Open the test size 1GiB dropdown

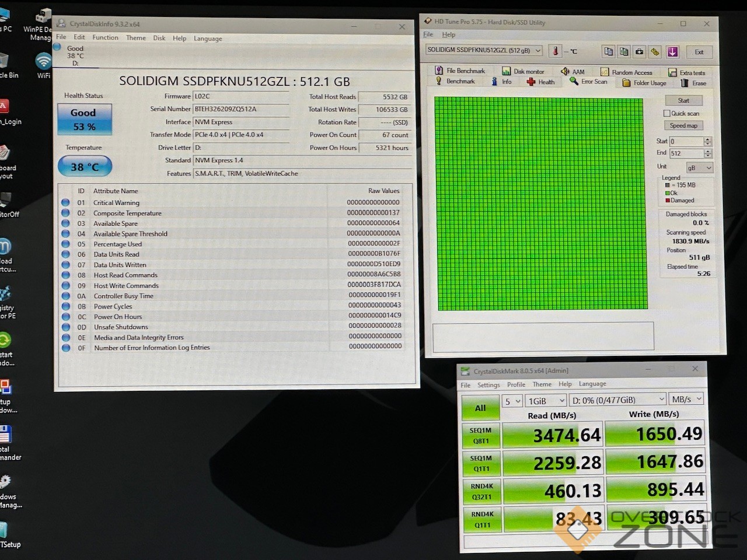pos(546,401)
